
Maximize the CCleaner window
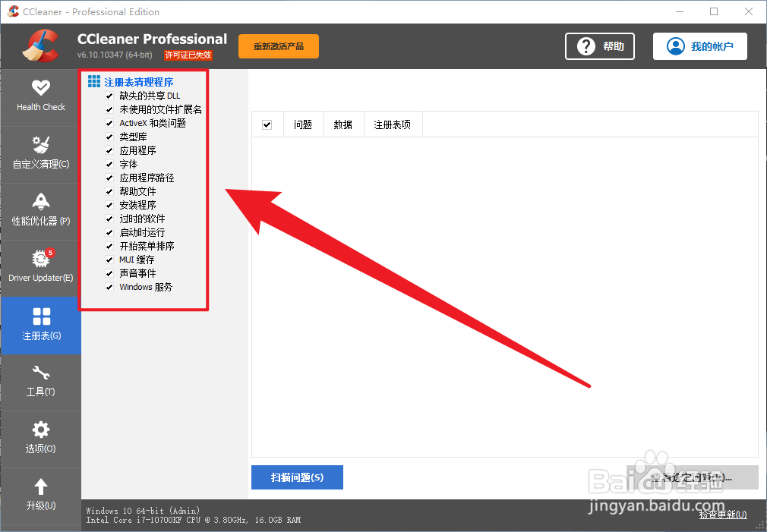pyautogui.click(x=714, y=11)
